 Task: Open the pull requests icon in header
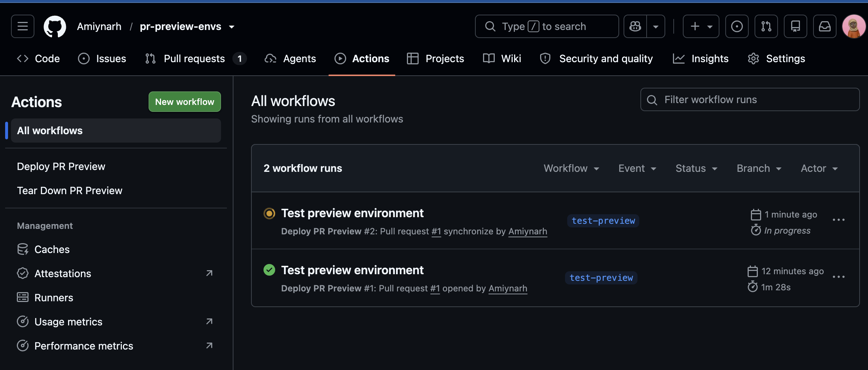[x=766, y=26]
